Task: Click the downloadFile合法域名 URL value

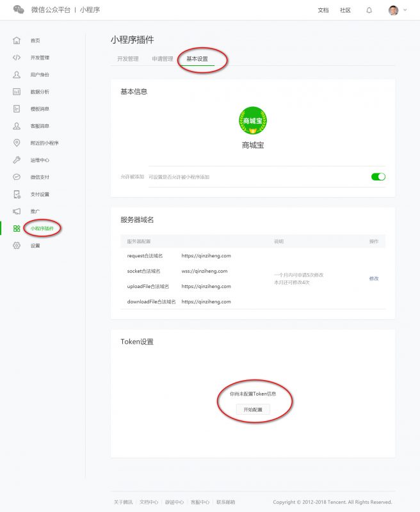Action: [206, 301]
